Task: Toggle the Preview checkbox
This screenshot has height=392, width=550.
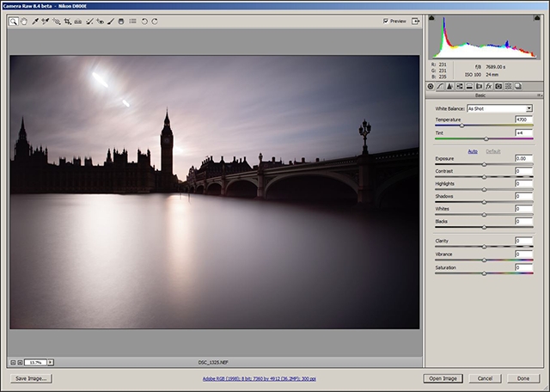Action: (x=386, y=21)
